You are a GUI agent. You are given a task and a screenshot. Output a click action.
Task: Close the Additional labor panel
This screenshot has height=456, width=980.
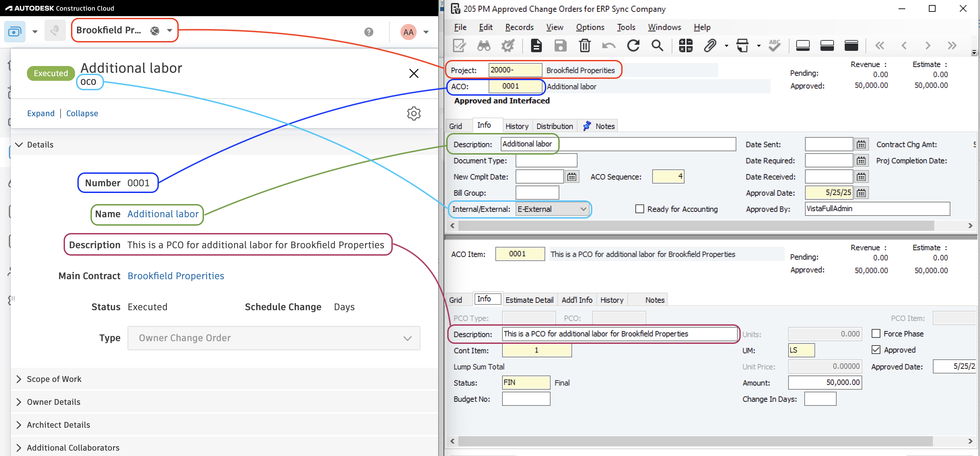pyautogui.click(x=414, y=73)
